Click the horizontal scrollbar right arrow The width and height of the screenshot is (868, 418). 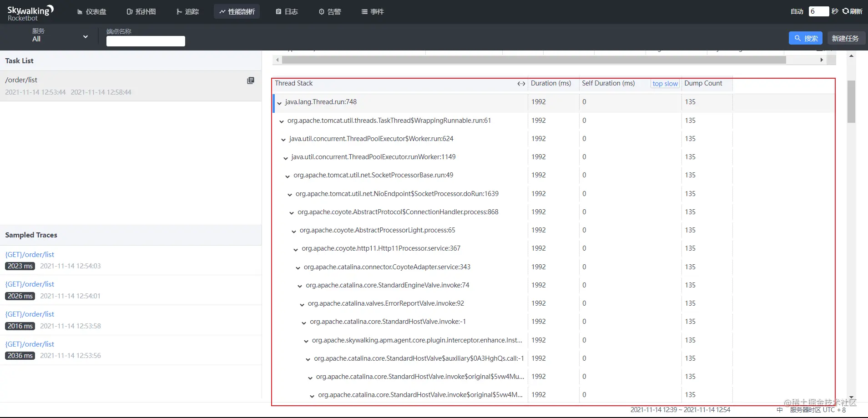coord(822,60)
